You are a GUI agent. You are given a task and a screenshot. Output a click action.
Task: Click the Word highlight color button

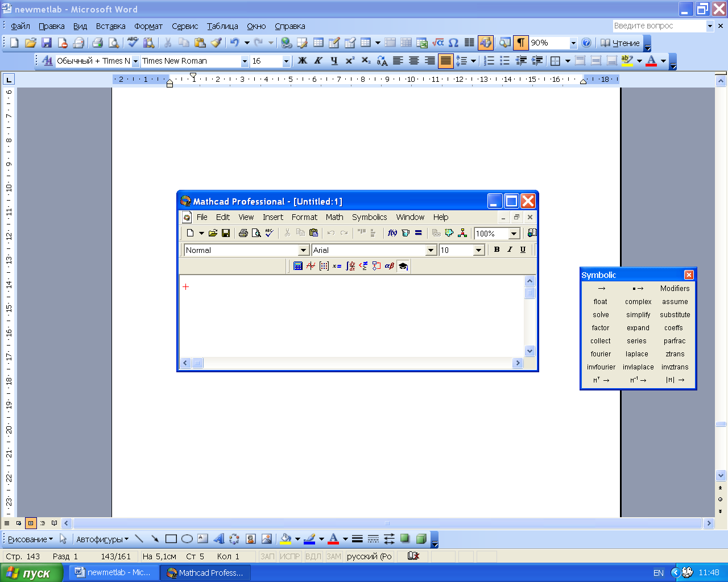coord(627,61)
